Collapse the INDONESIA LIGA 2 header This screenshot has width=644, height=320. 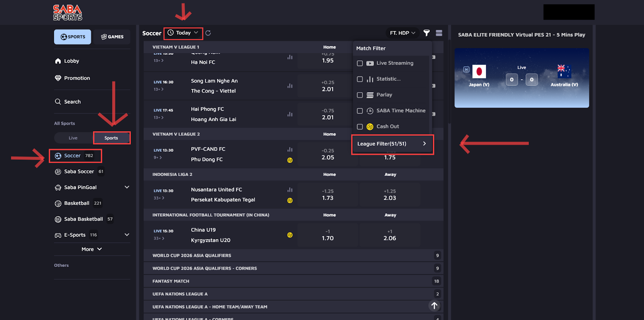(x=293, y=175)
